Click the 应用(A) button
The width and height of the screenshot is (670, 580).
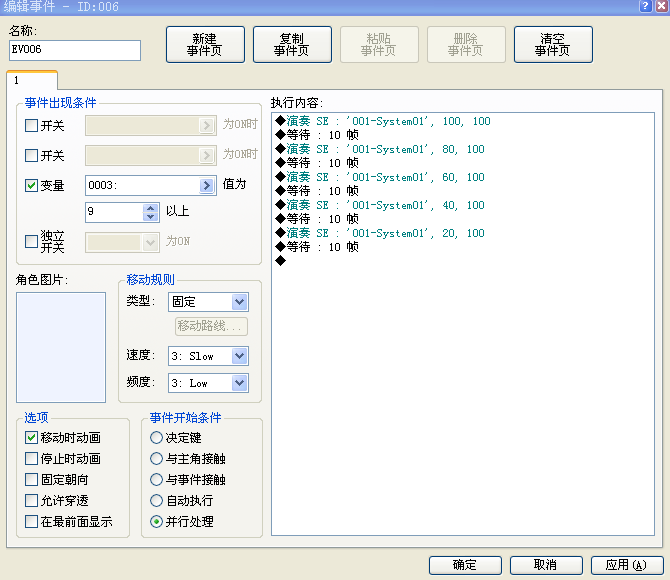627,565
